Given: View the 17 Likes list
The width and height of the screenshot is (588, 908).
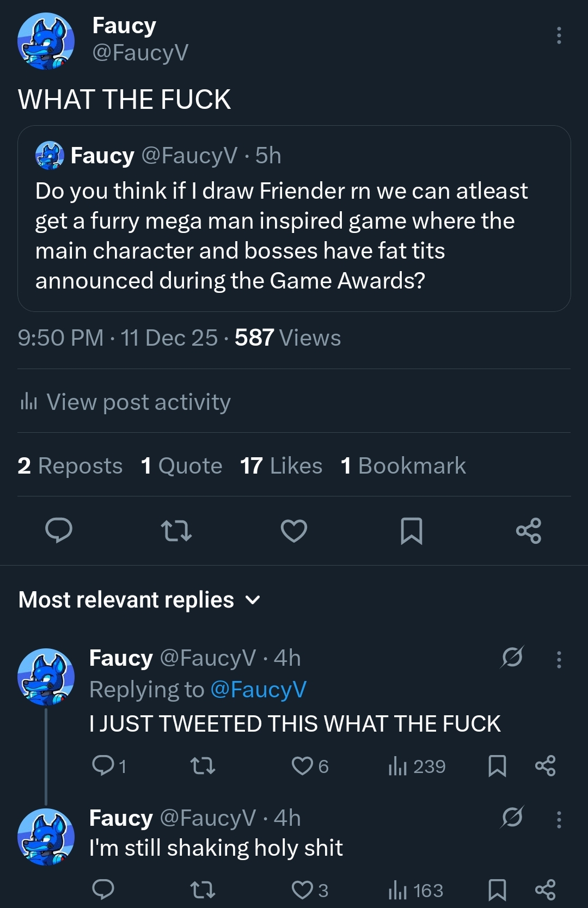Looking at the screenshot, I should [x=281, y=466].
